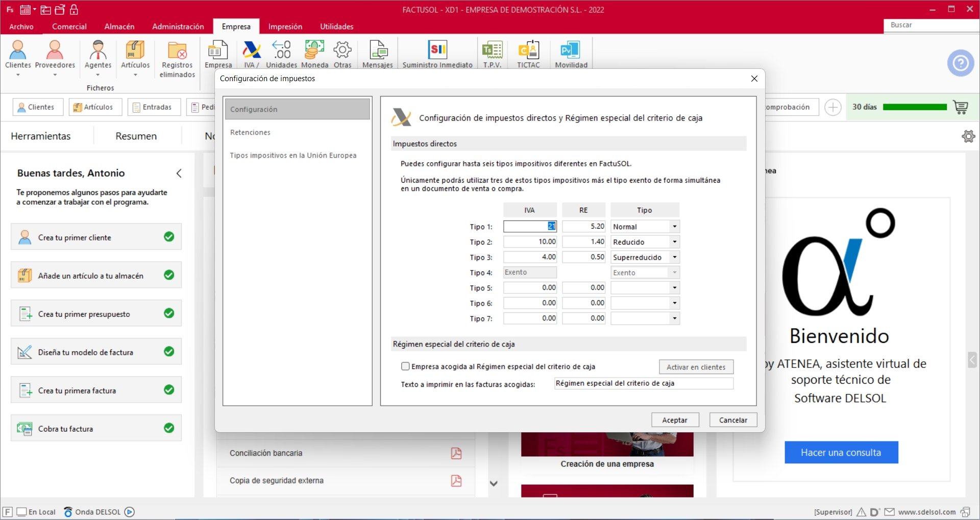Switch to the Almacén tab

click(x=119, y=27)
